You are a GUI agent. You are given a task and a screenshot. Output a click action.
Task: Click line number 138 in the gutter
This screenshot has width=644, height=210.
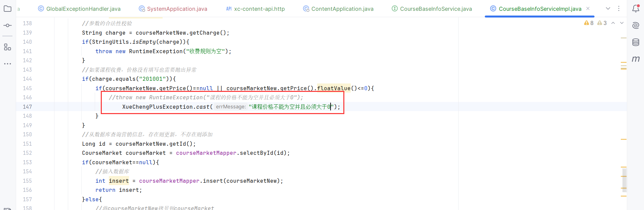pyautogui.click(x=27, y=24)
